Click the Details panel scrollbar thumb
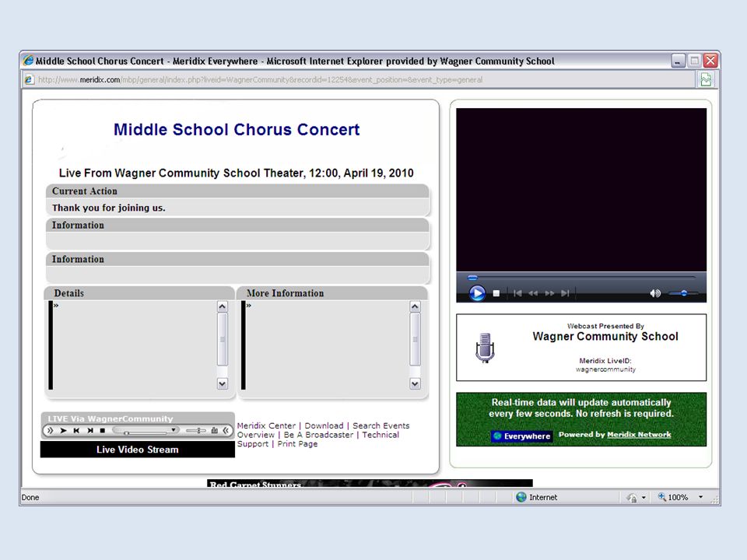This screenshot has width=747, height=560. coord(222,339)
